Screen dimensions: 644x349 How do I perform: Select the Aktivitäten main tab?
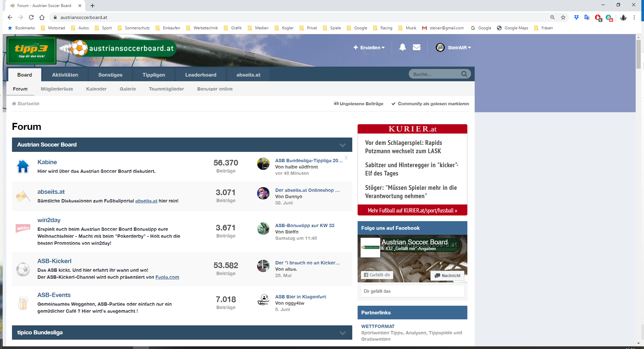pos(65,75)
